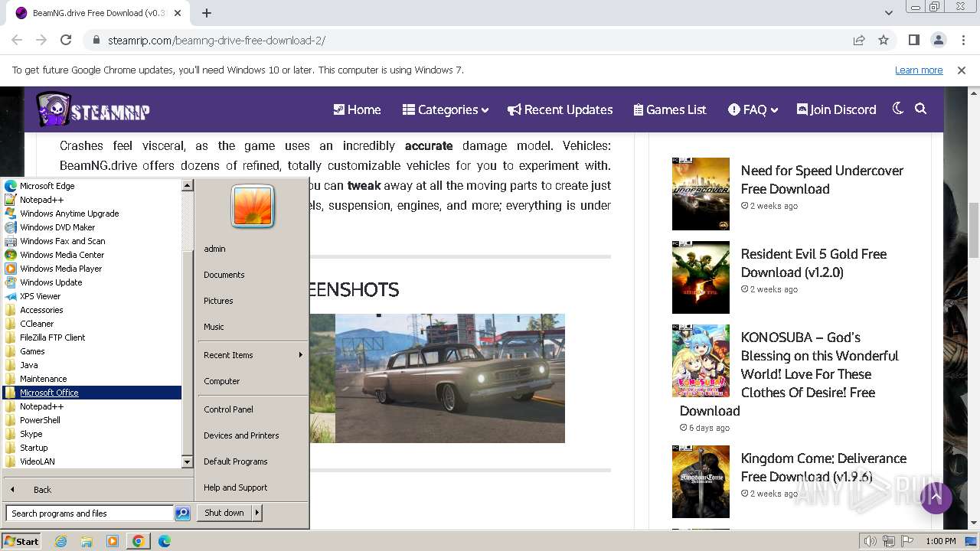
Task: Expand the Microsoft Office folder
Action: 92,393
